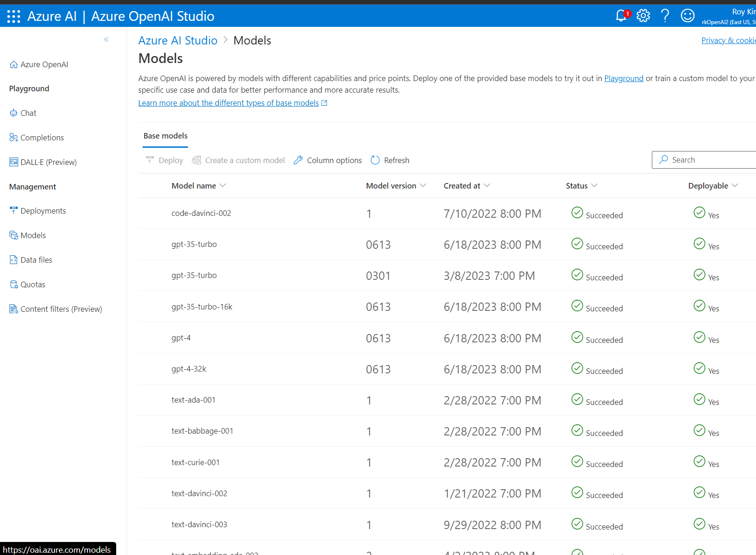Viewport: 756px width, 555px height.
Task: Select the code-davinci-002 model row
Action: (x=201, y=213)
